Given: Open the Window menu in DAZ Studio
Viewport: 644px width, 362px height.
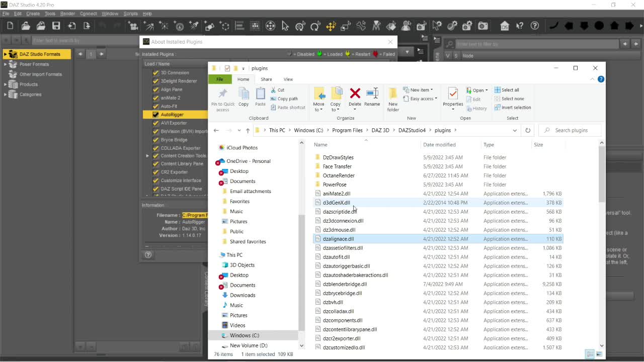Looking at the screenshot, I should pyautogui.click(x=110, y=14).
